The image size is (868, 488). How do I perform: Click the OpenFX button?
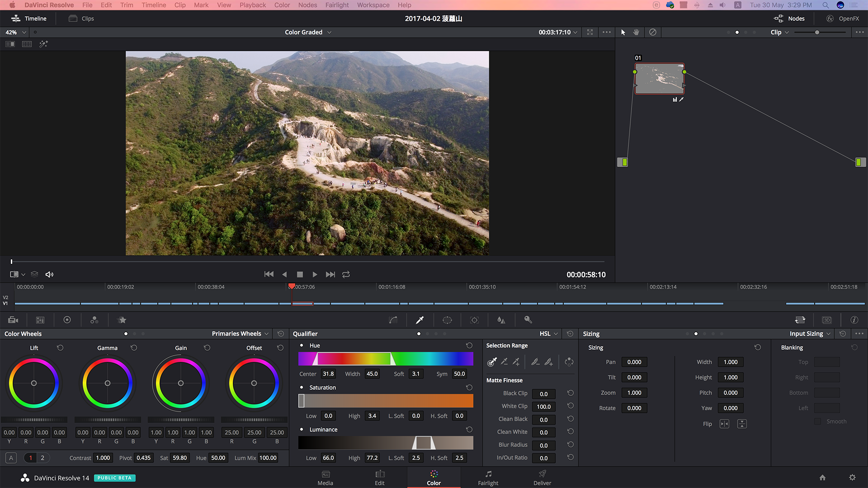pyautogui.click(x=843, y=19)
